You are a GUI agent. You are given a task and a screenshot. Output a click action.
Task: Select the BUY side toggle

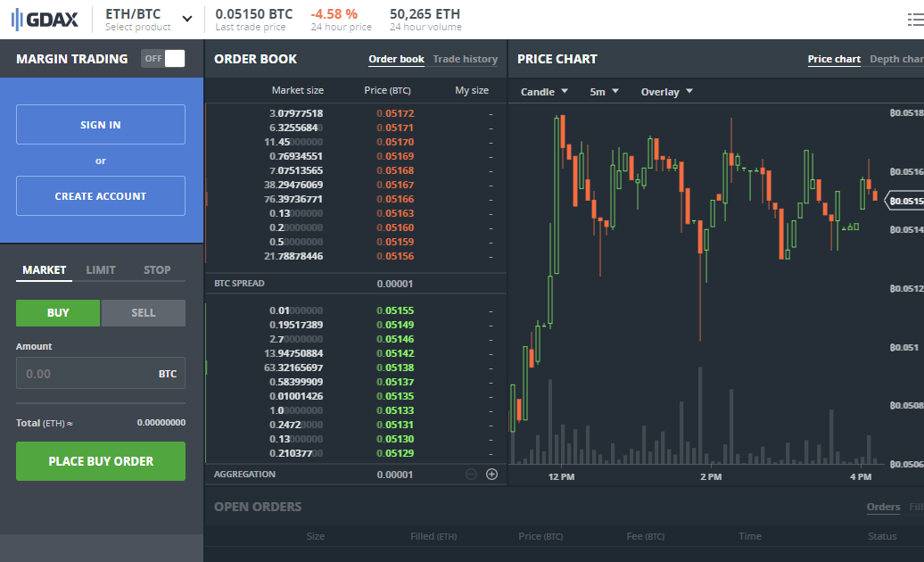coord(58,313)
